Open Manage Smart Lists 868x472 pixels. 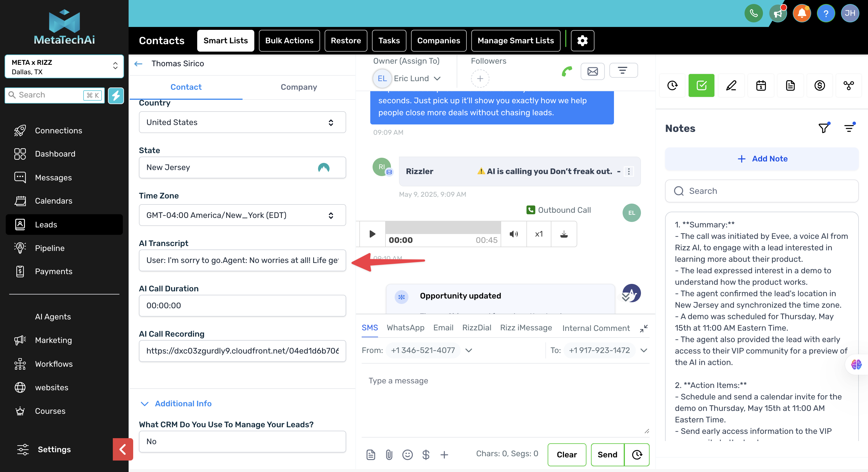(x=516, y=40)
